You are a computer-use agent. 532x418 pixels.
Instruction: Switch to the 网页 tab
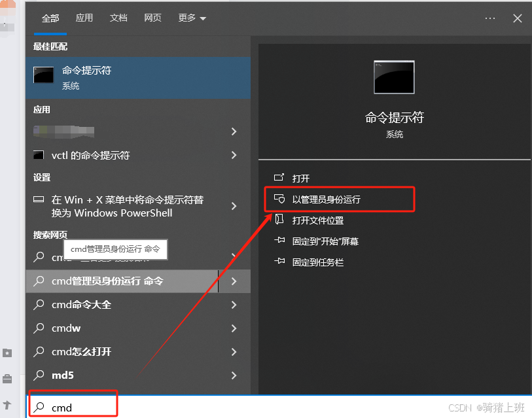152,18
